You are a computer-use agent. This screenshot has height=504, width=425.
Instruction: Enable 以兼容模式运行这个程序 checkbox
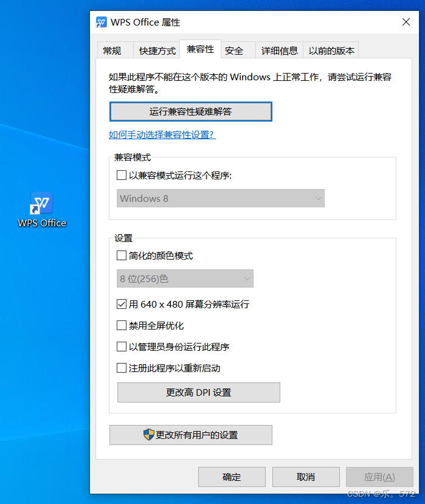121,175
